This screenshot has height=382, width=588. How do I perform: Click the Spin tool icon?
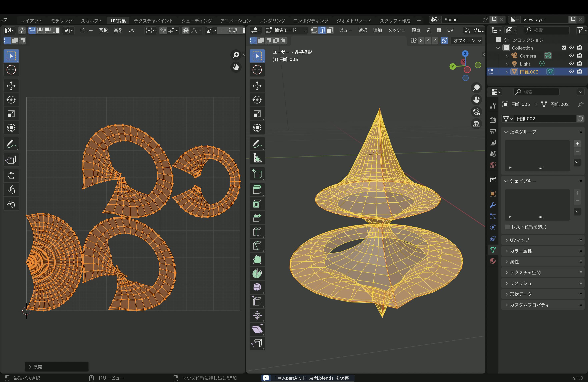pos(257,274)
